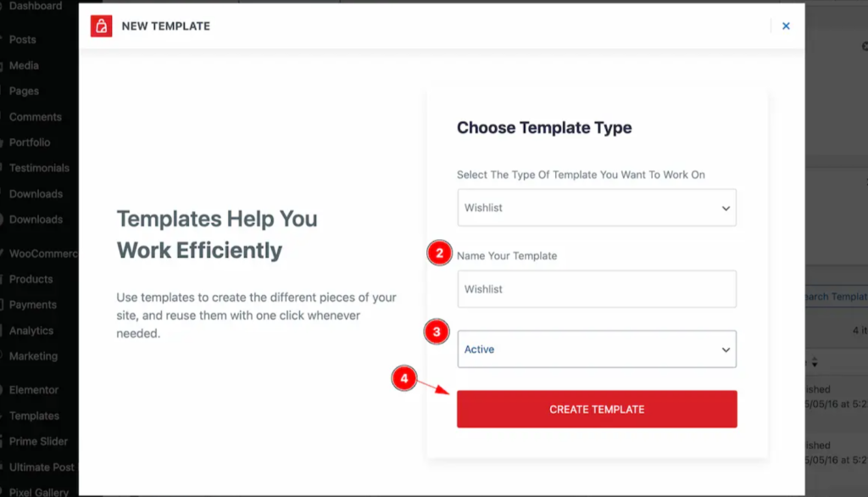Viewport: 868px width, 497px height.
Task: Select Comments in the admin sidebar
Action: coord(35,117)
